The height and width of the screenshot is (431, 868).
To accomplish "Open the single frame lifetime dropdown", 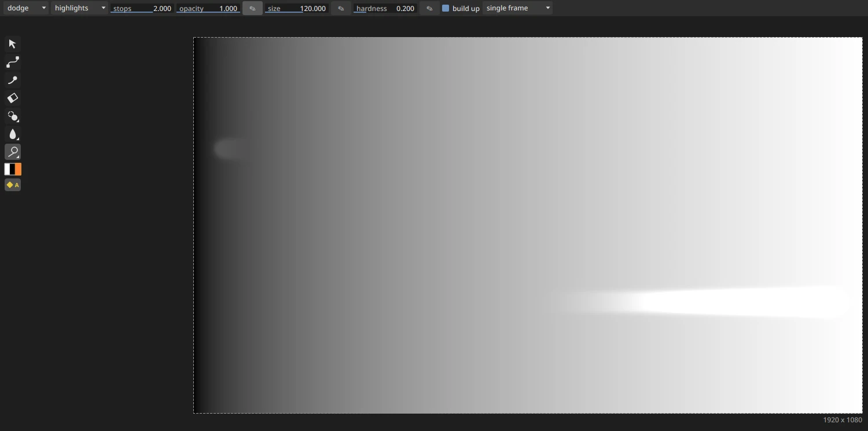I will tap(517, 8).
